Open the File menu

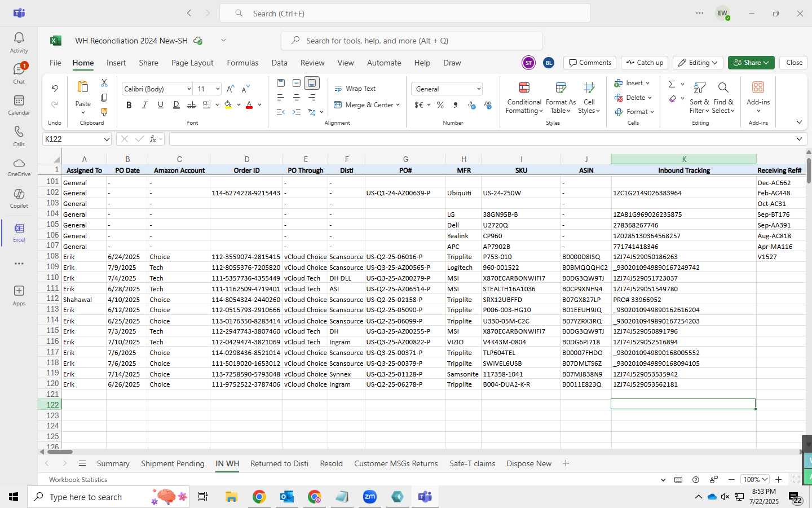(55, 63)
